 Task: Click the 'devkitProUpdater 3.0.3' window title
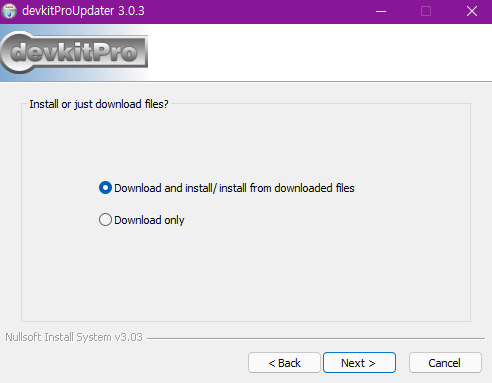[83, 11]
